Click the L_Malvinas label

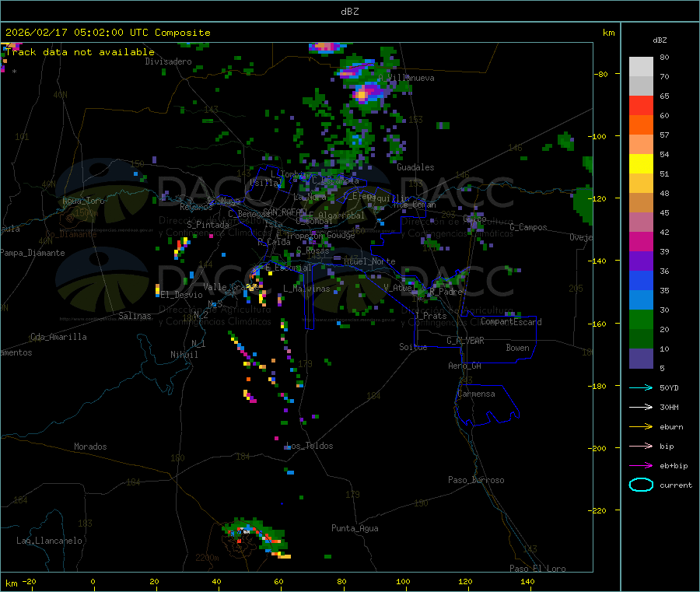click(306, 289)
